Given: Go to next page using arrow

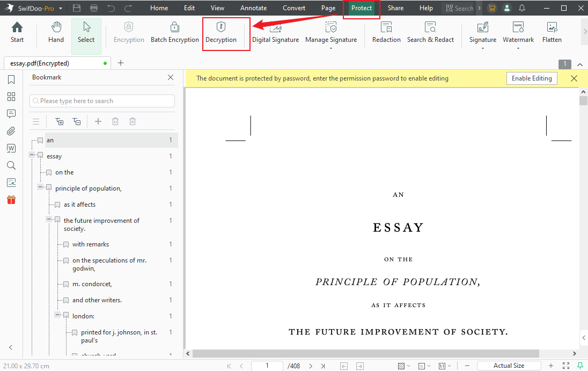Looking at the screenshot, I should coord(311,366).
